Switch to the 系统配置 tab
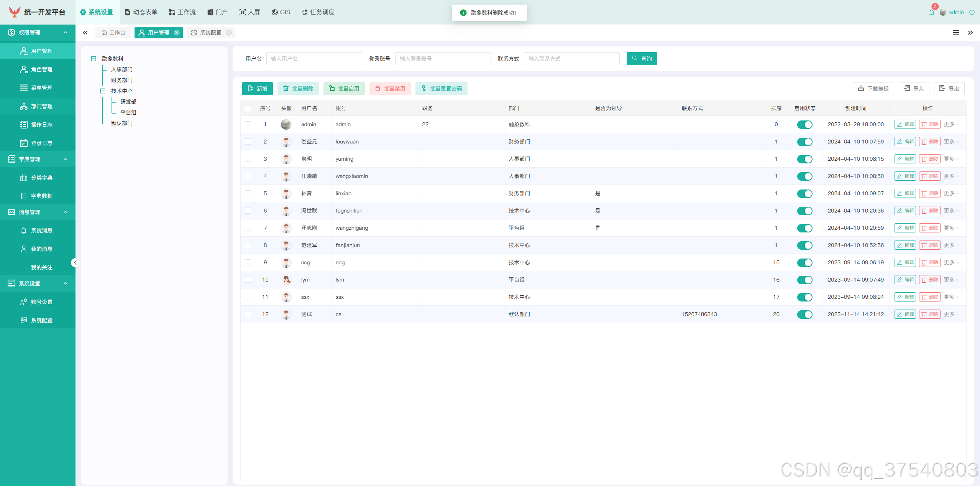 tap(210, 33)
